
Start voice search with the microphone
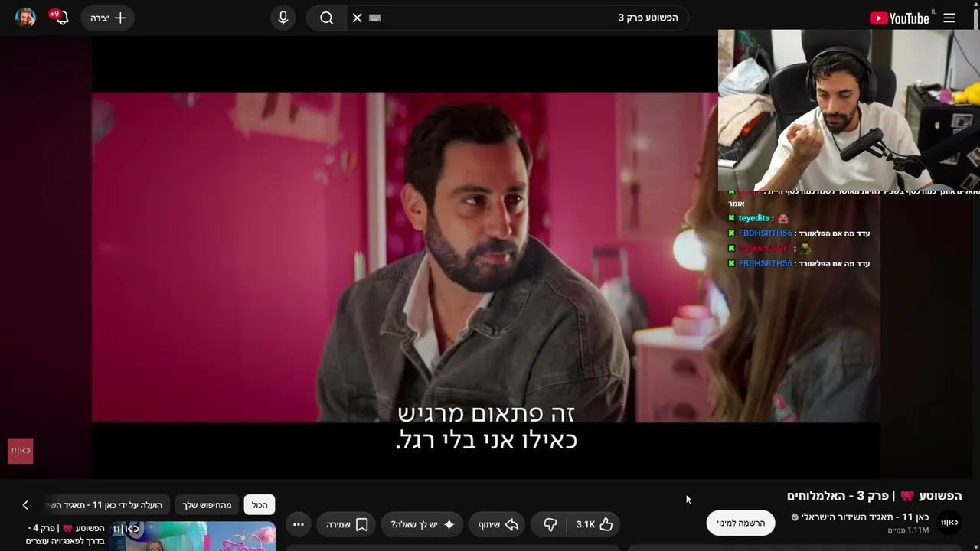(x=283, y=18)
